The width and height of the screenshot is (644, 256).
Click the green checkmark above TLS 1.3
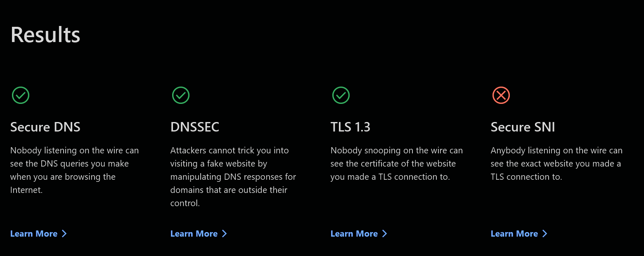[341, 95]
